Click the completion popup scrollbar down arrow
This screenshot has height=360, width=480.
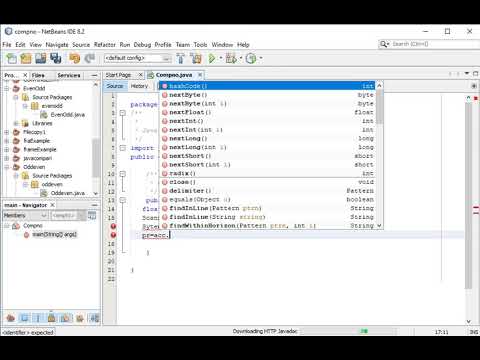click(379, 226)
